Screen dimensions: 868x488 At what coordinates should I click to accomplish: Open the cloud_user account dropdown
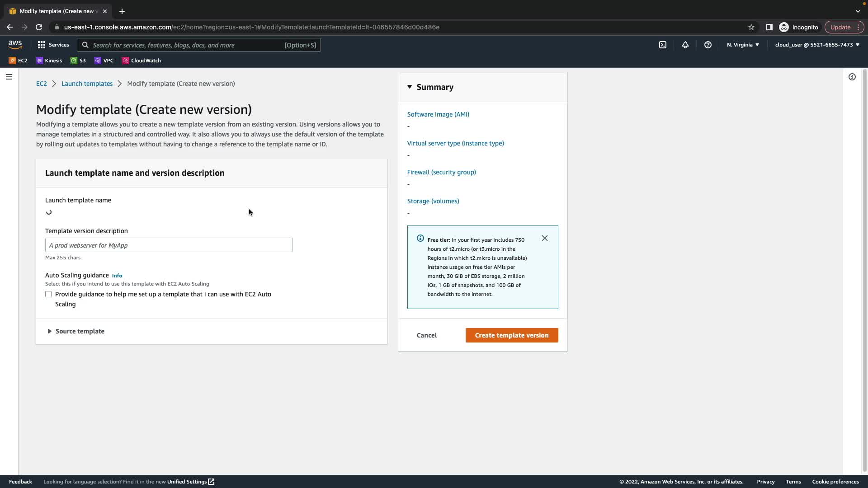click(x=816, y=45)
